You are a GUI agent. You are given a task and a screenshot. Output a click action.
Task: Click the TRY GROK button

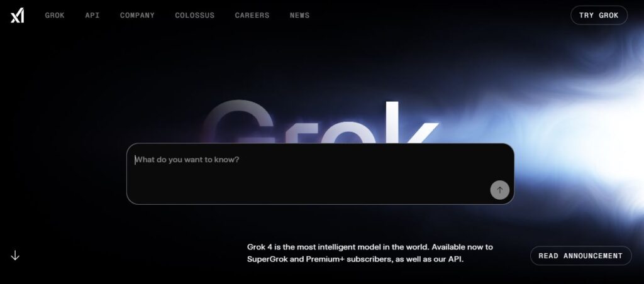click(x=599, y=15)
